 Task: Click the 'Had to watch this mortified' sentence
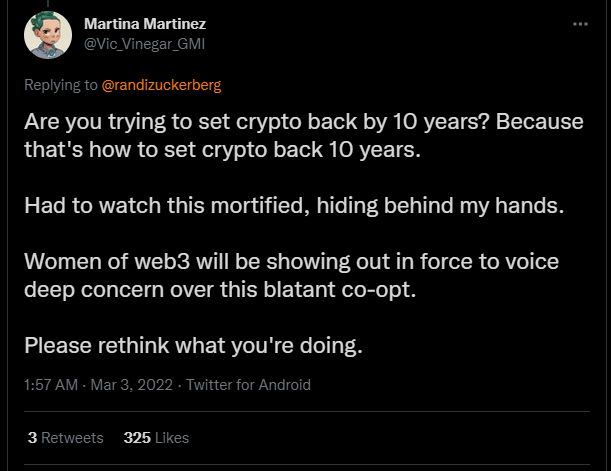(x=294, y=206)
